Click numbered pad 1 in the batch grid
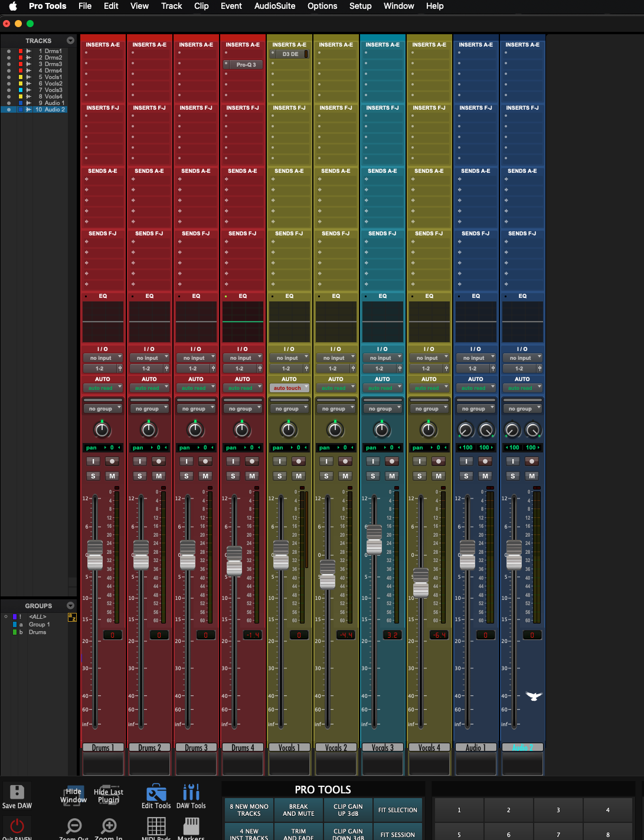 [459, 810]
